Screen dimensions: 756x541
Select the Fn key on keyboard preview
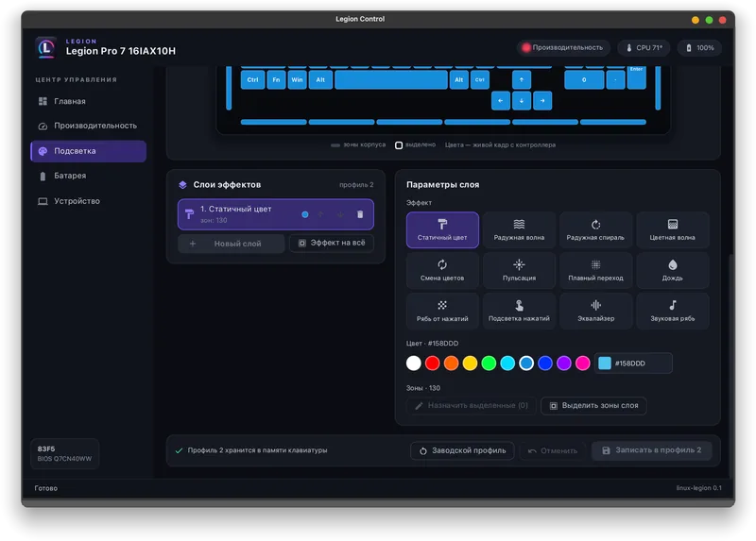(276, 80)
